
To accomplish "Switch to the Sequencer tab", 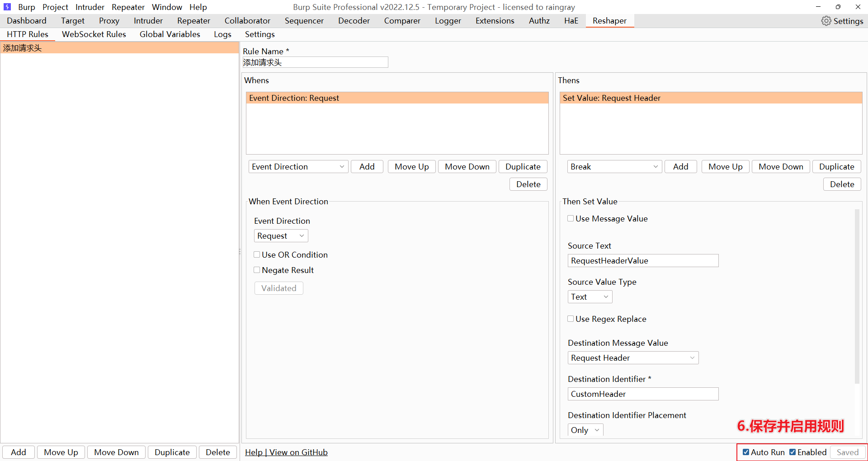I will 304,21.
